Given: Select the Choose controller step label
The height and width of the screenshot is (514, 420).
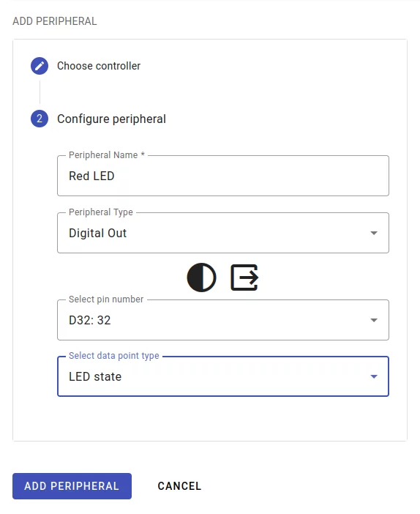Looking at the screenshot, I should [99, 66].
